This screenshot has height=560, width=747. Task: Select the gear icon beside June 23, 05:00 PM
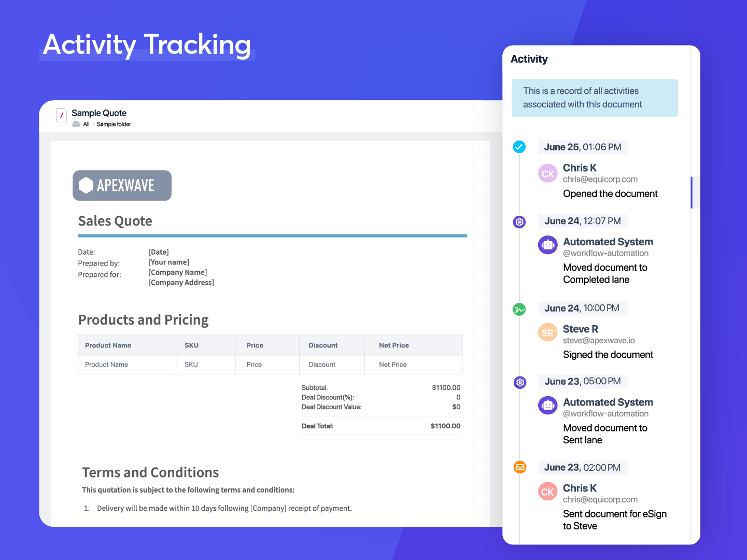click(520, 383)
